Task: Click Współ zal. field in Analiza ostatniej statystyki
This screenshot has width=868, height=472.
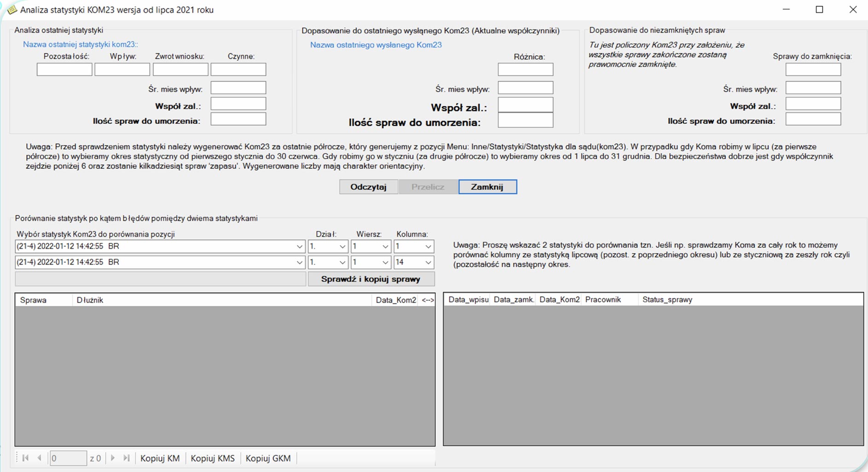Action: [238, 104]
